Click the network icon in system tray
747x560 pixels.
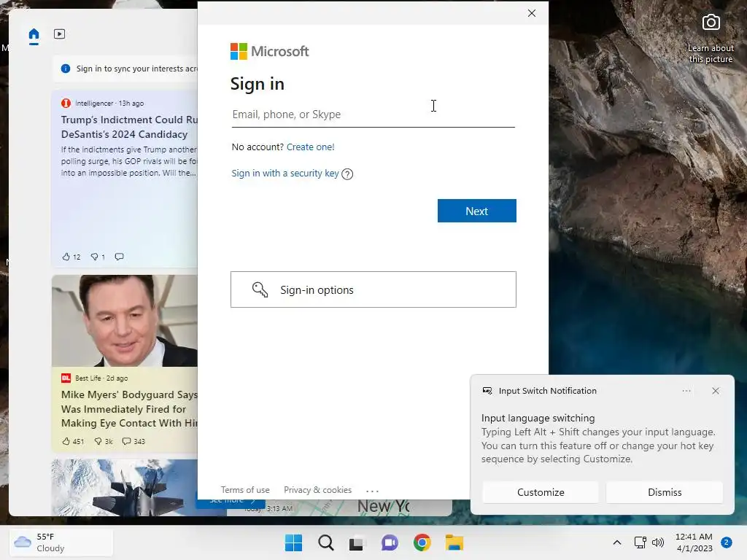(x=640, y=542)
